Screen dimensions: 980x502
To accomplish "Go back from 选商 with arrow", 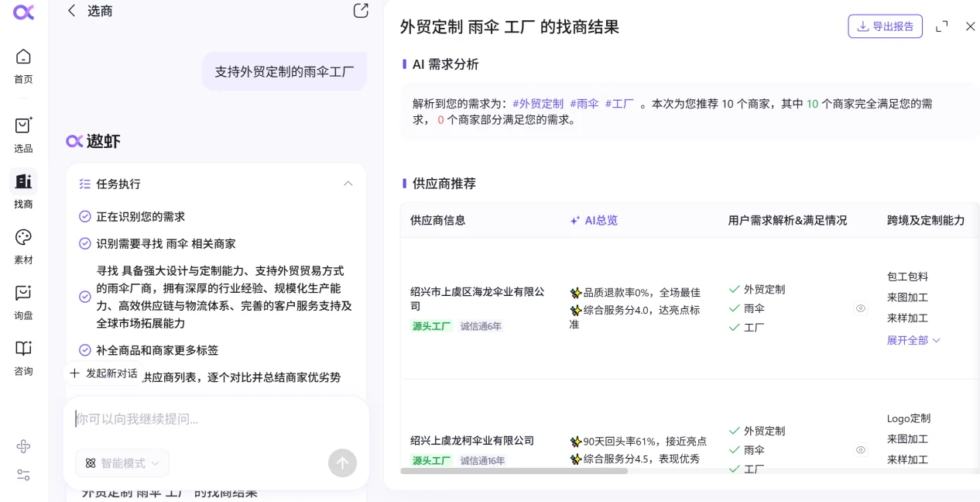I will (72, 11).
